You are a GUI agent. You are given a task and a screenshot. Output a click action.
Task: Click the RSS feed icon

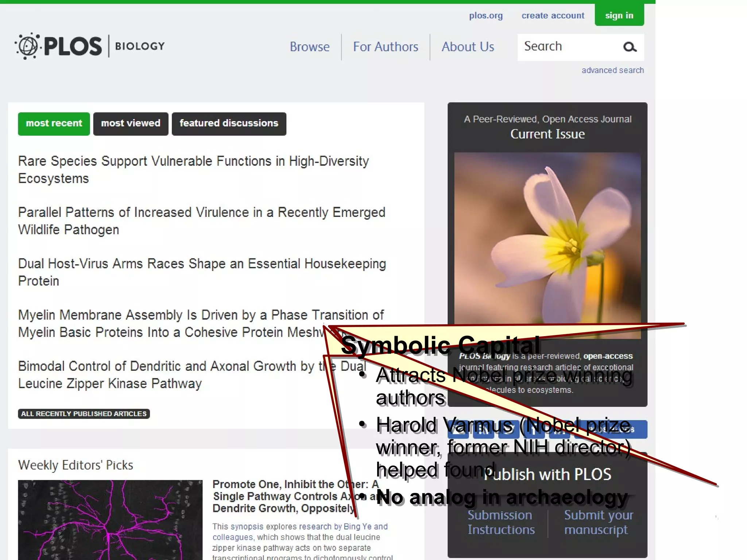click(x=484, y=429)
